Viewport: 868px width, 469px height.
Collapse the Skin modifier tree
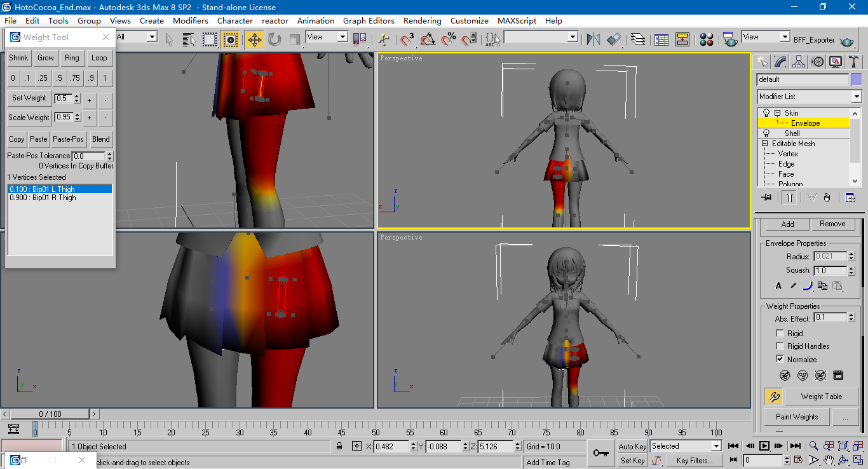(x=777, y=113)
